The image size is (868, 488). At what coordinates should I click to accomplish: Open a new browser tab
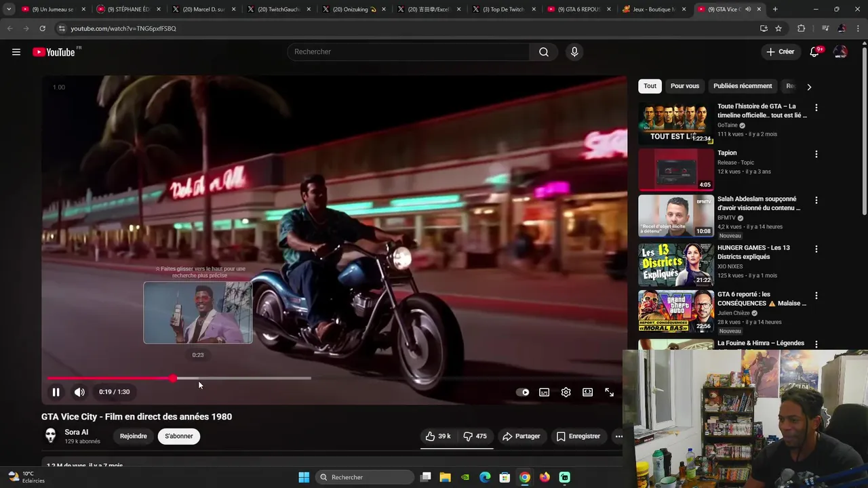(x=775, y=9)
